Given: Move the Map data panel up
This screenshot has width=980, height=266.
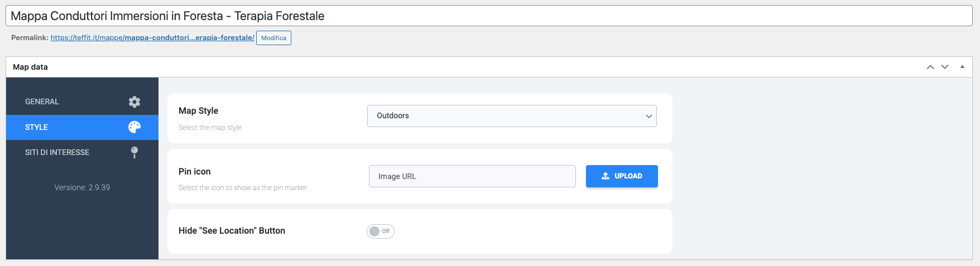Looking at the screenshot, I should 930,67.
